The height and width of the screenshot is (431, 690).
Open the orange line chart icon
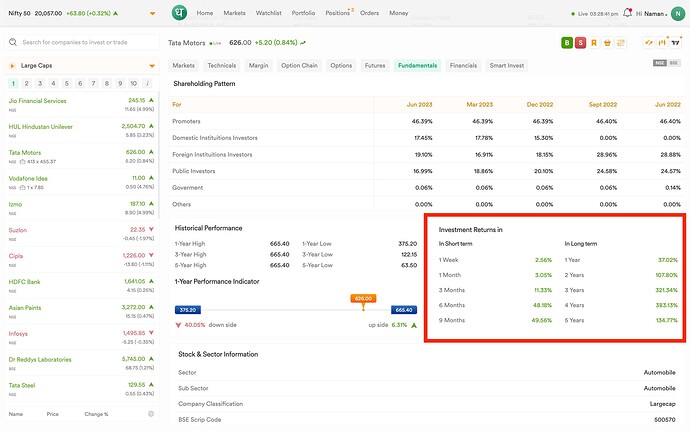pyautogui.click(x=649, y=43)
